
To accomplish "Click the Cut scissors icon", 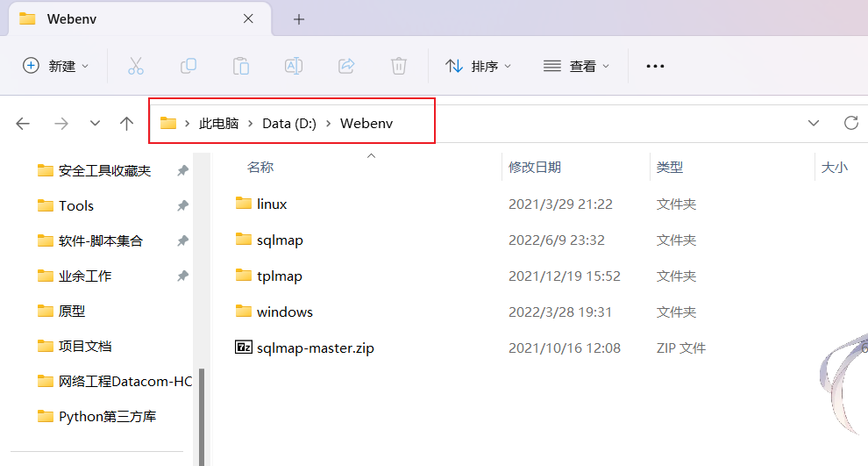I will (135, 66).
